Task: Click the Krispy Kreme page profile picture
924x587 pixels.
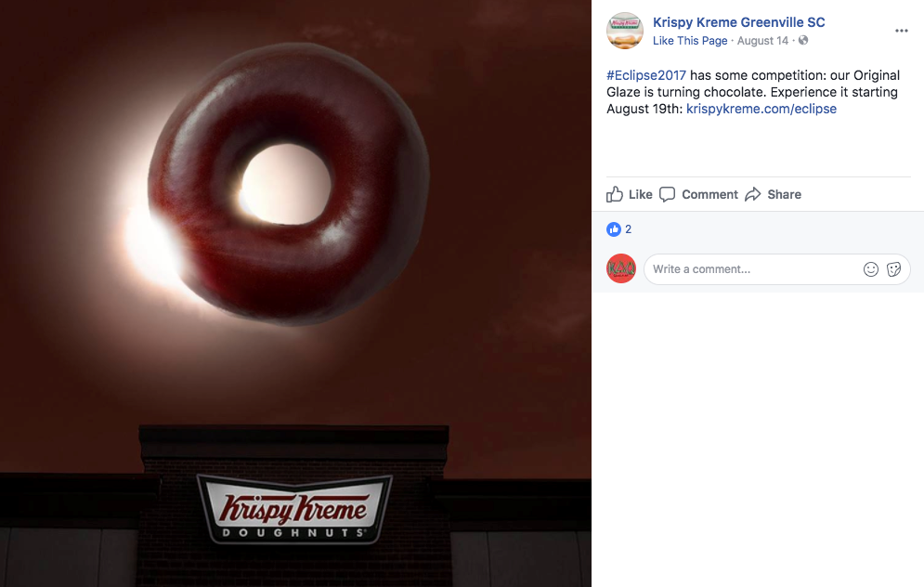Action: pyautogui.click(x=625, y=31)
